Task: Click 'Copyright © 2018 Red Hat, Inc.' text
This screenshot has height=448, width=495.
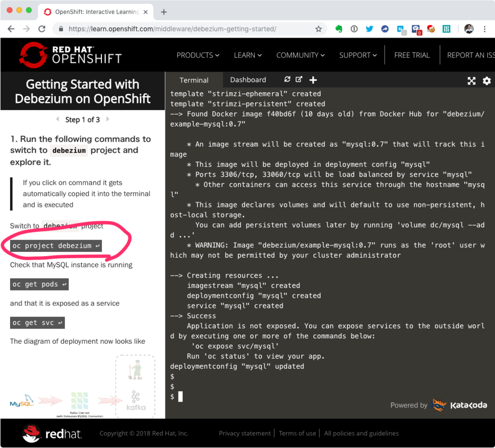Action: coord(144,433)
